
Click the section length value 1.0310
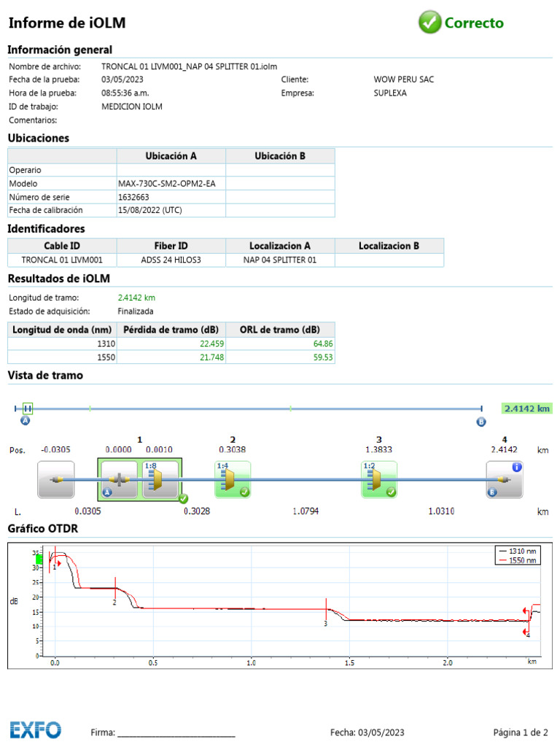click(441, 511)
